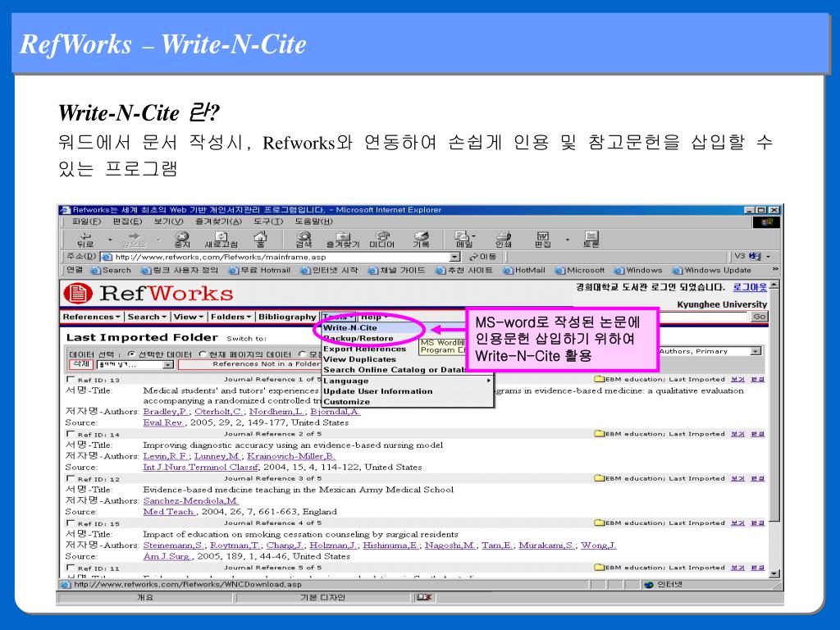840x630 pixels.
Task: Open the Windows Update favorites link
Action: pyautogui.click(x=712, y=271)
